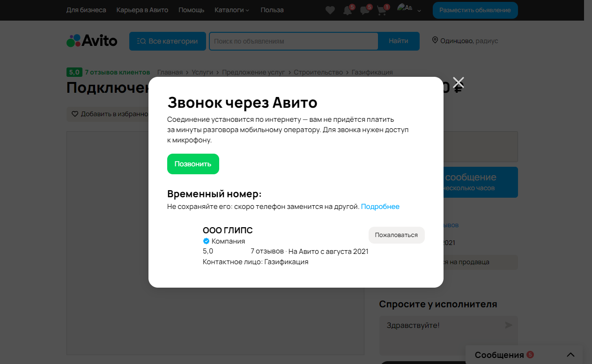Click Контактное лицо: Газификация text

point(256,262)
